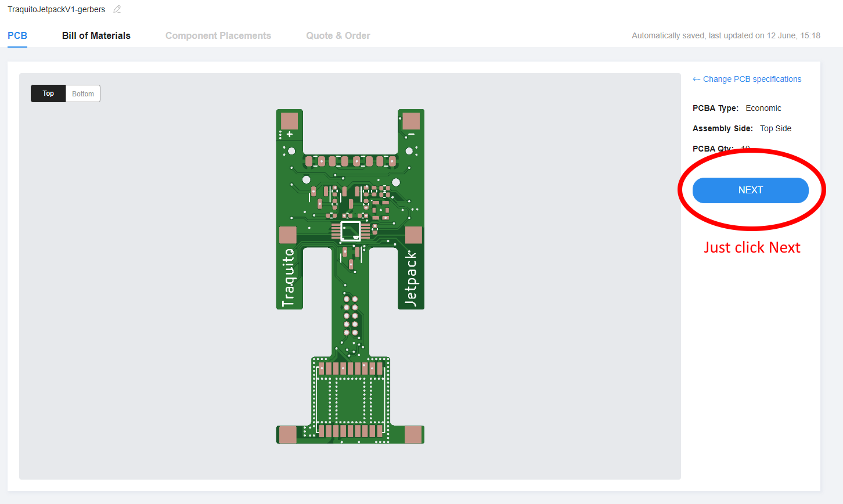Go to the Bill of Materials tab
The height and width of the screenshot is (504, 843).
[96, 35]
